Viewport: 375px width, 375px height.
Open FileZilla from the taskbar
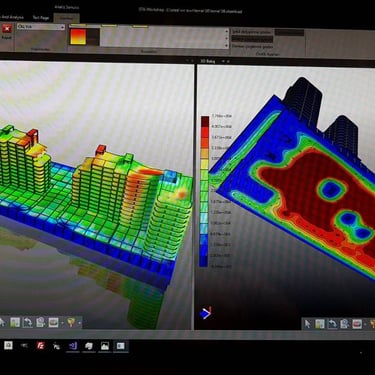tap(41, 346)
